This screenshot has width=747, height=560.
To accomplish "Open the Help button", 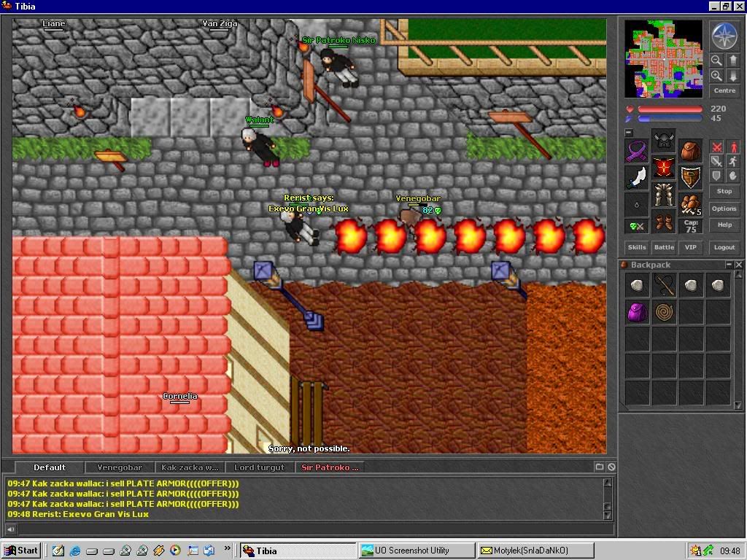I will click(x=724, y=225).
